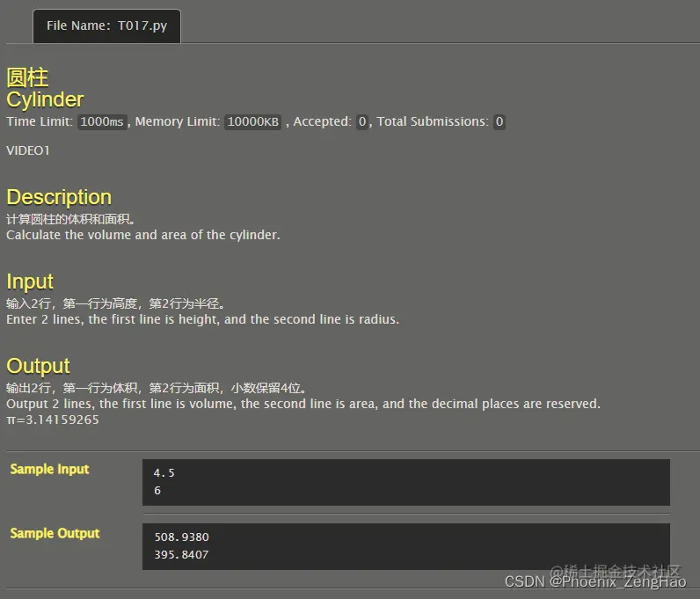
Task: Click the line 输入2行，第一行为高度
Action: click(115, 303)
